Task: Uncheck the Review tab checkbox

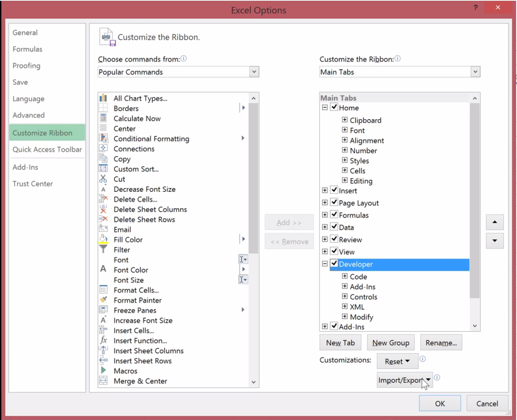Action: 334,239
